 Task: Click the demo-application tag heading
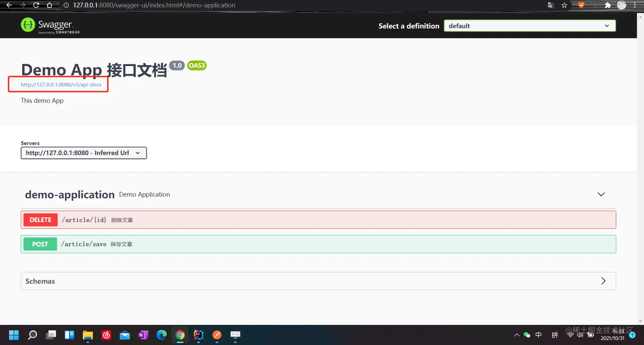pyautogui.click(x=70, y=194)
